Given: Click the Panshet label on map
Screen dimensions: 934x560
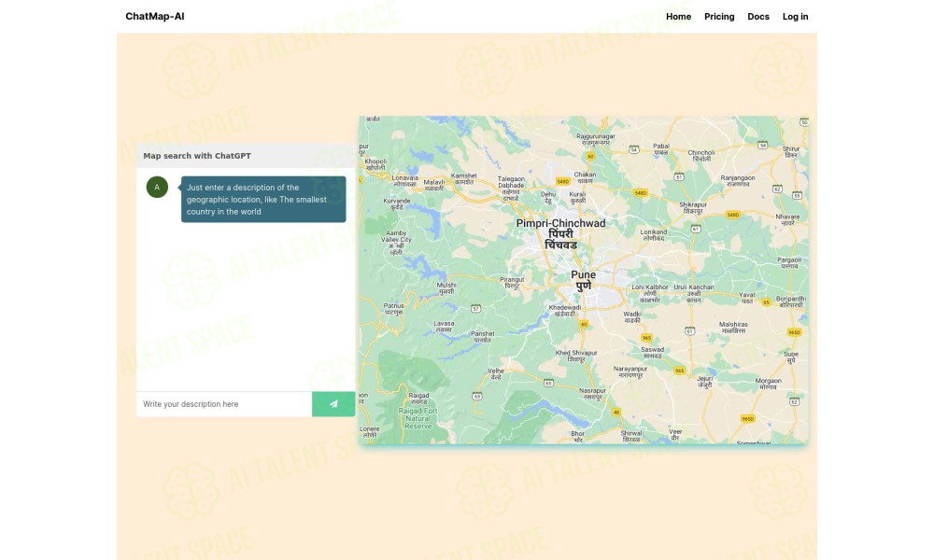Looking at the screenshot, I should click(x=483, y=337).
